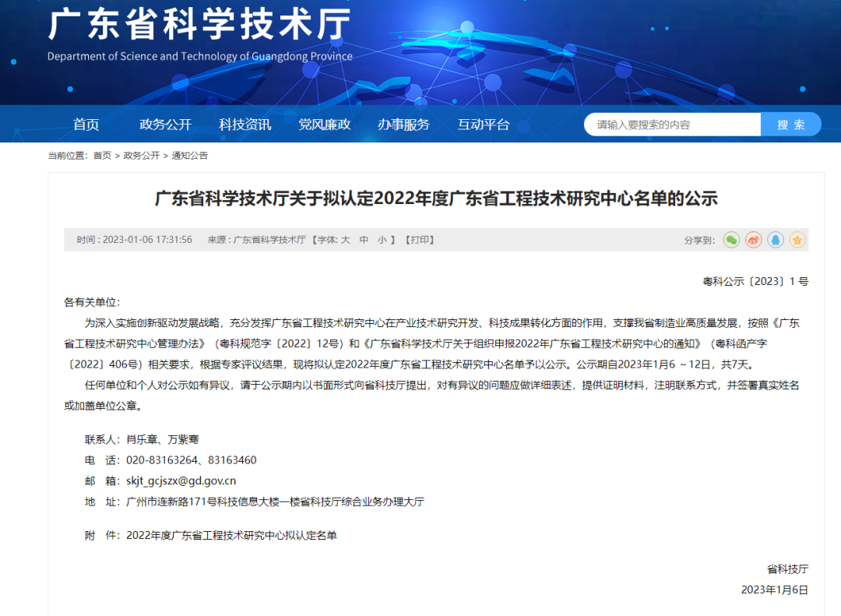
Task: Open 政务公开 navigation menu item
Action: [165, 125]
